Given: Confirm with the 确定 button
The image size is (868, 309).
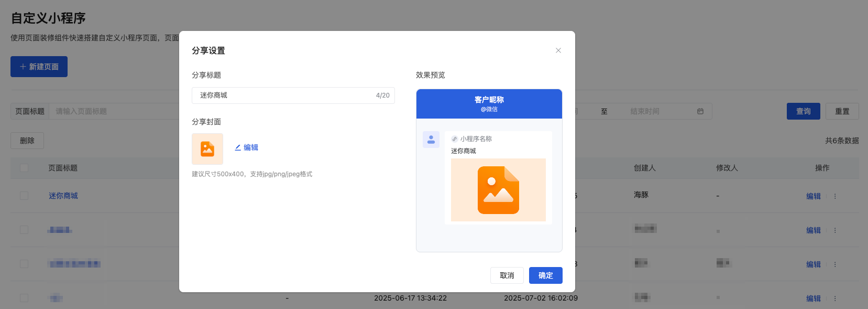Looking at the screenshot, I should (x=545, y=275).
